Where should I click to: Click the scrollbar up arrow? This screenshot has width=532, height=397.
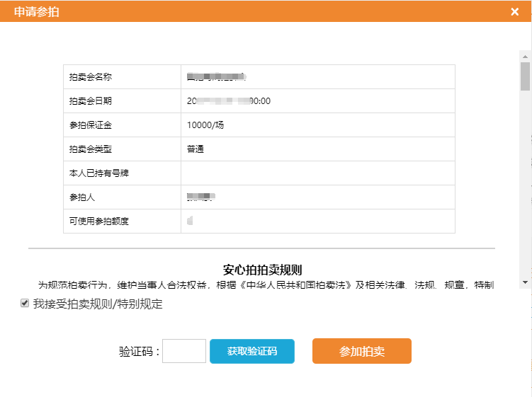pos(525,56)
